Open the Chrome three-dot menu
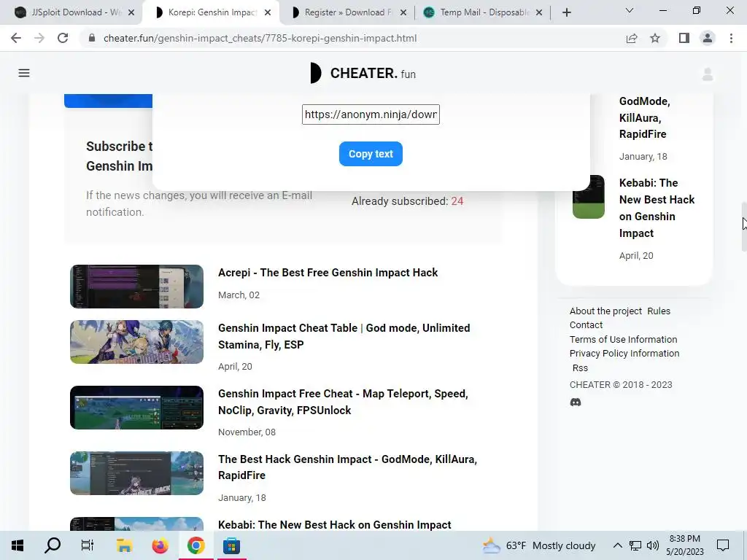The height and width of the screenshot is (560, 747). [x=731, y=38]
